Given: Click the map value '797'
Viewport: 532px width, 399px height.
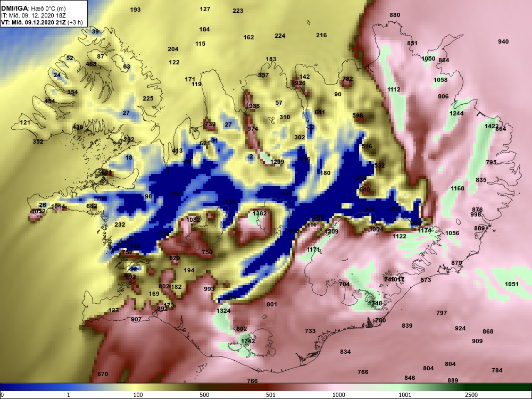Looking at the screenshot, I should click(x=442, y=313).
